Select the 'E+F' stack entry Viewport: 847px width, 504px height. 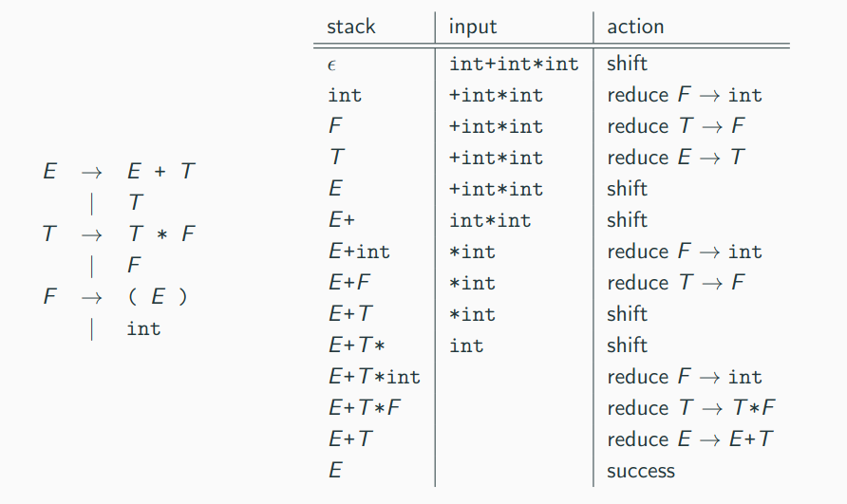(348, 283)
